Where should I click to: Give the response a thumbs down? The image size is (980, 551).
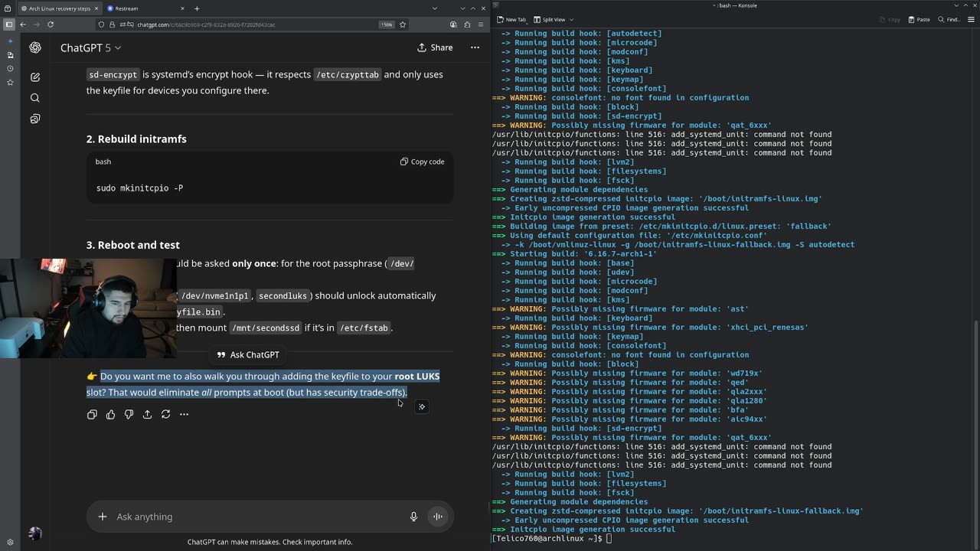pyautogui.click(x=129, y=414)
